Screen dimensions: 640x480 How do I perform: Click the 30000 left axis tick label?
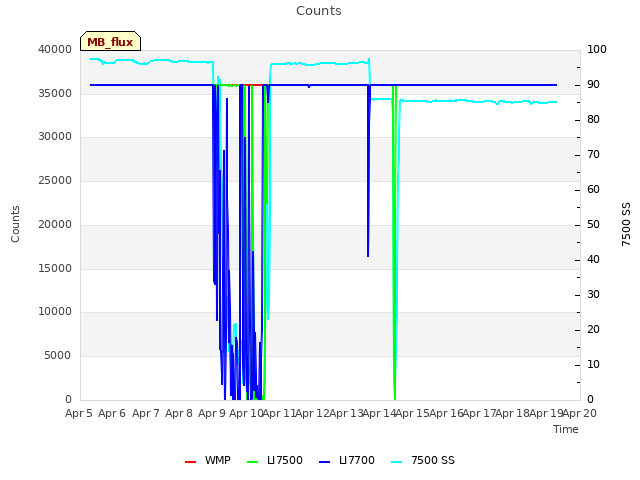pyautogui.click(x=55, y=137)
